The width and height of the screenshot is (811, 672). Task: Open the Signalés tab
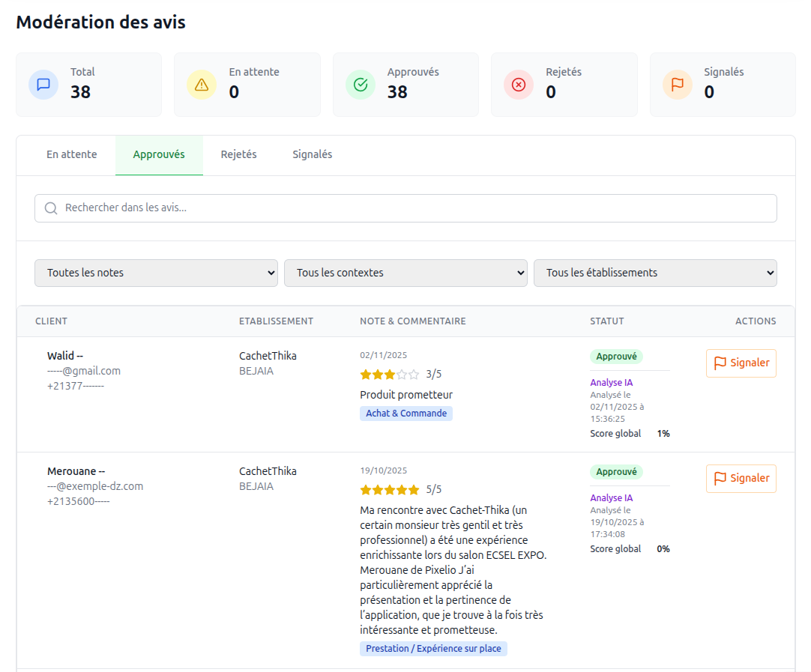coord(313,154)
